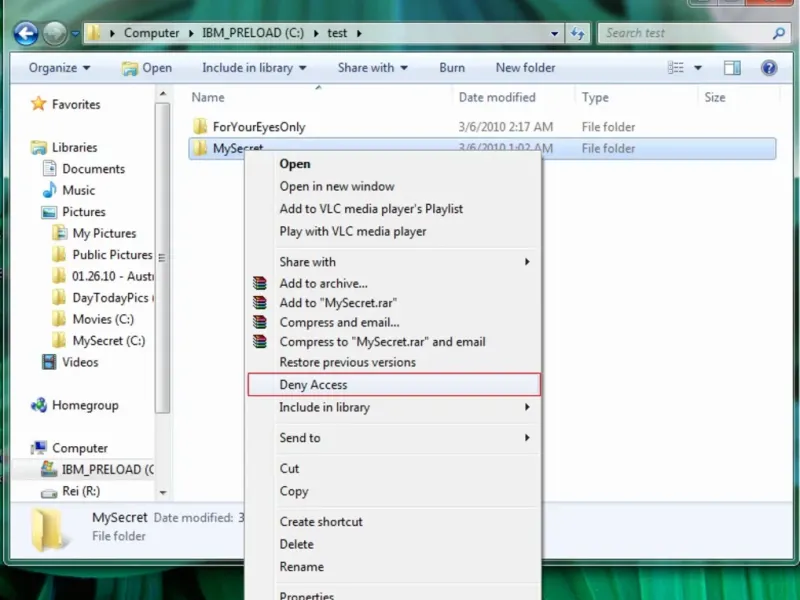The height and width of the screenshot is (600, 800).
Task: Open the Organize dropdown menu
Action: coord(59,68)
